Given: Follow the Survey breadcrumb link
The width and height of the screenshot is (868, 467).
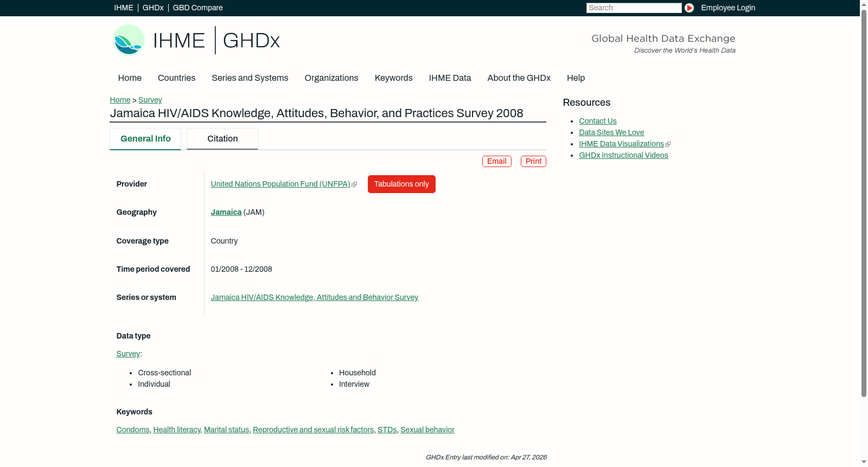Looking at the screenshot, I should [x=150, y=100].
